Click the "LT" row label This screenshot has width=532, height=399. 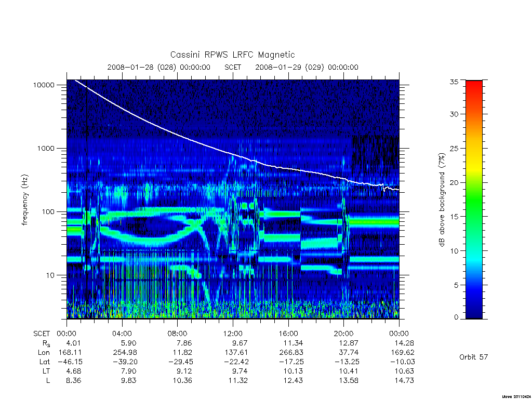coord(46,371)
